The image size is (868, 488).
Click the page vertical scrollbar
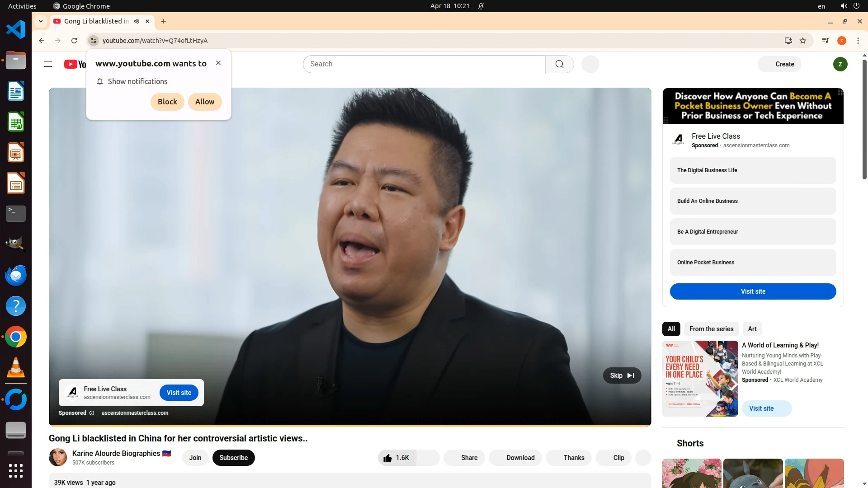pyautogui.click(x=864, y=120)
